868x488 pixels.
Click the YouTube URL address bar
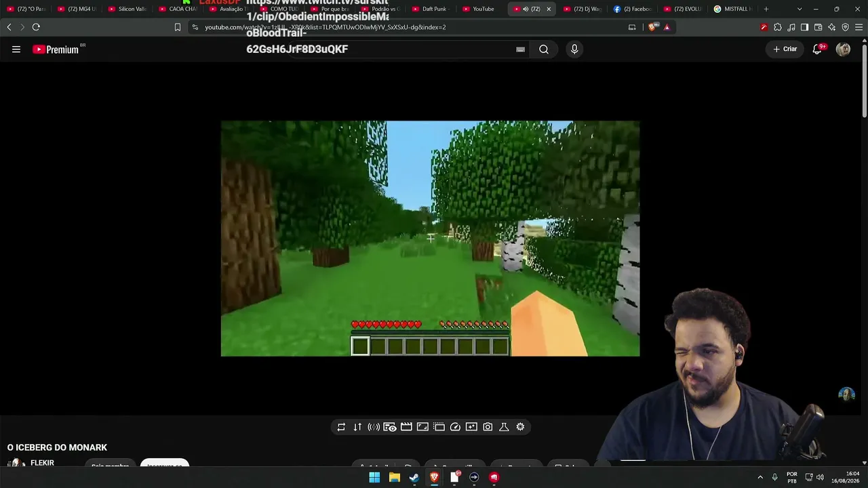click(407, 27)
